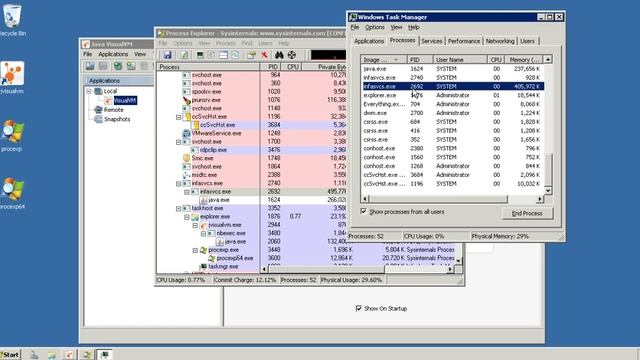Screen dimensions: 640x360
Task: Click the black CPU graph in Process Explorer toolbar
Action: tap(328, 55)
